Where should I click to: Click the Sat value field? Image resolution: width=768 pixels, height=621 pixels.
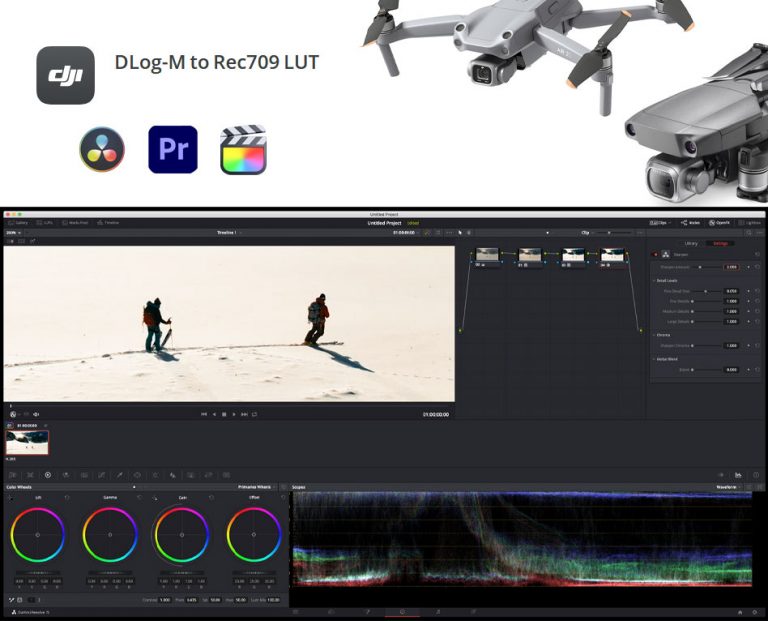click(216, 600)
